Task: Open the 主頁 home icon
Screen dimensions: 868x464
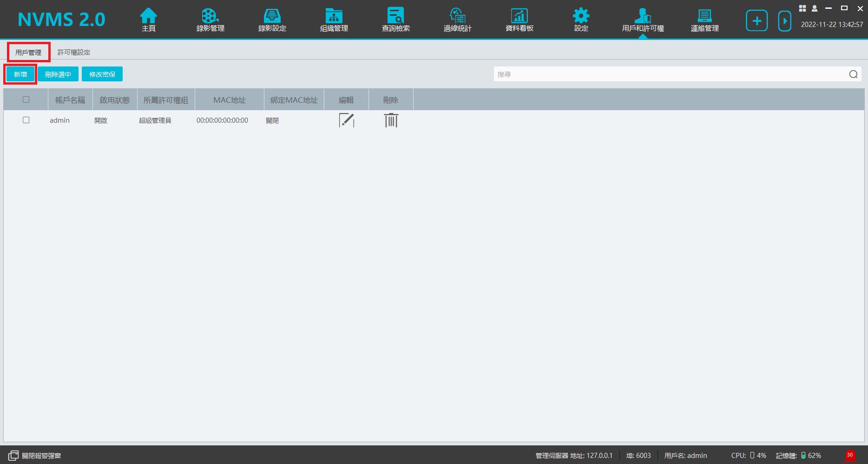Action: [x=149, y=20]
